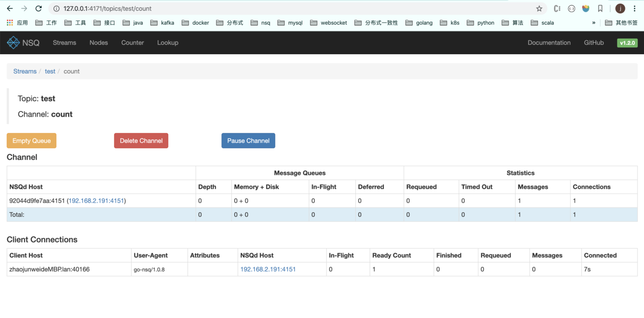
Task: Click the Empty Queue button
Action: pyautogui.click(x=31, y=141)
